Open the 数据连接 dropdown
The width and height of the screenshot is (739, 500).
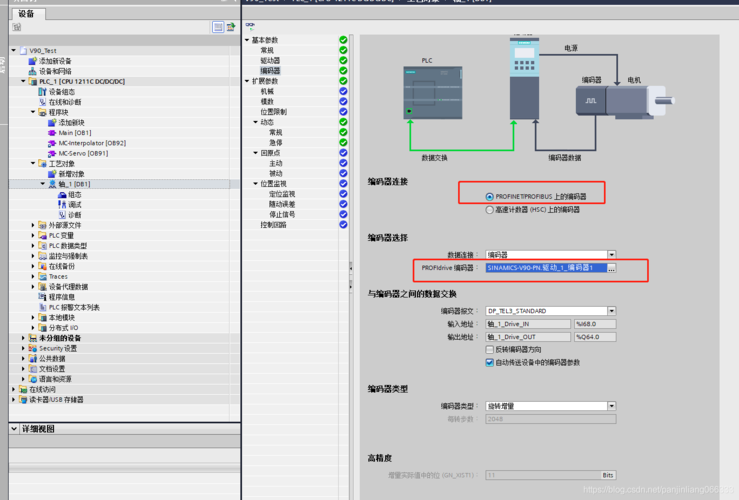click(x=611, y=254)
